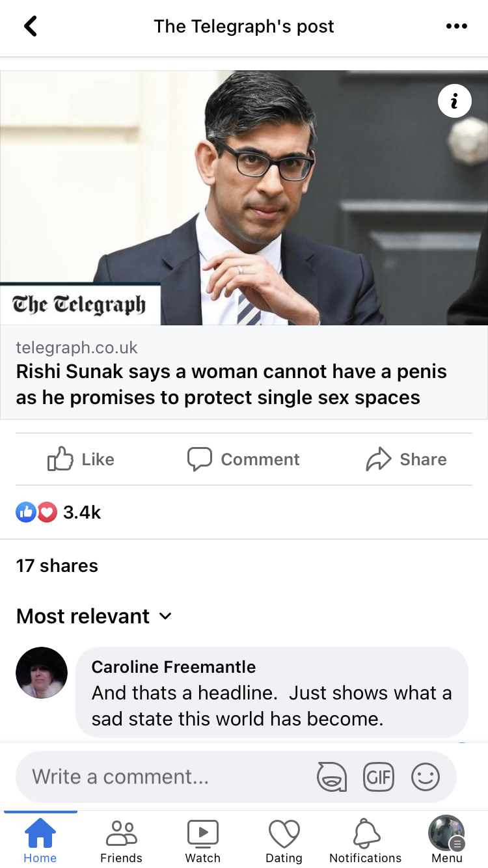Open the Dating tab
The height and width of the screenshot is (868, 488).
coord(284,840)
